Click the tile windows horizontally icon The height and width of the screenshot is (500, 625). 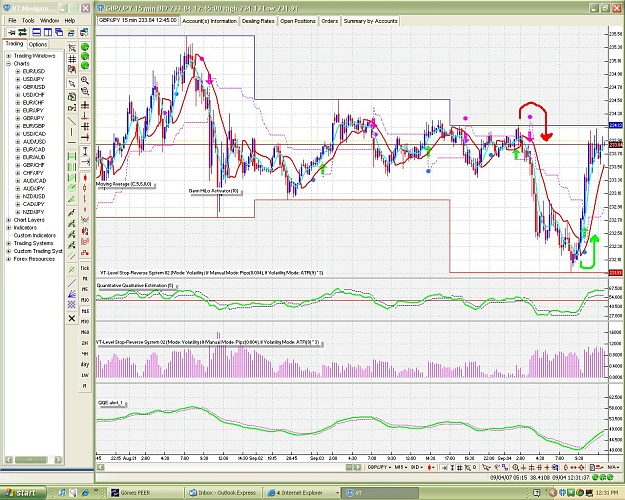(37, 32)
